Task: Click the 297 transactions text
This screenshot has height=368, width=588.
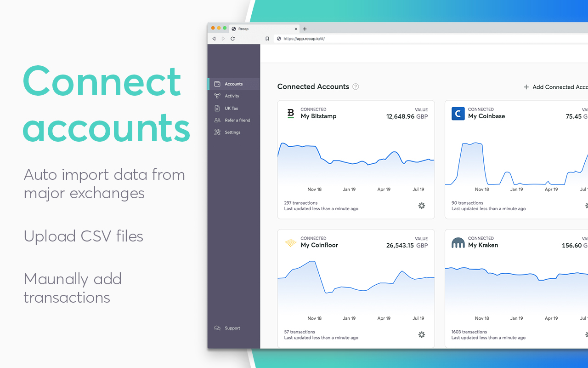Action: [x=301, y=203]
